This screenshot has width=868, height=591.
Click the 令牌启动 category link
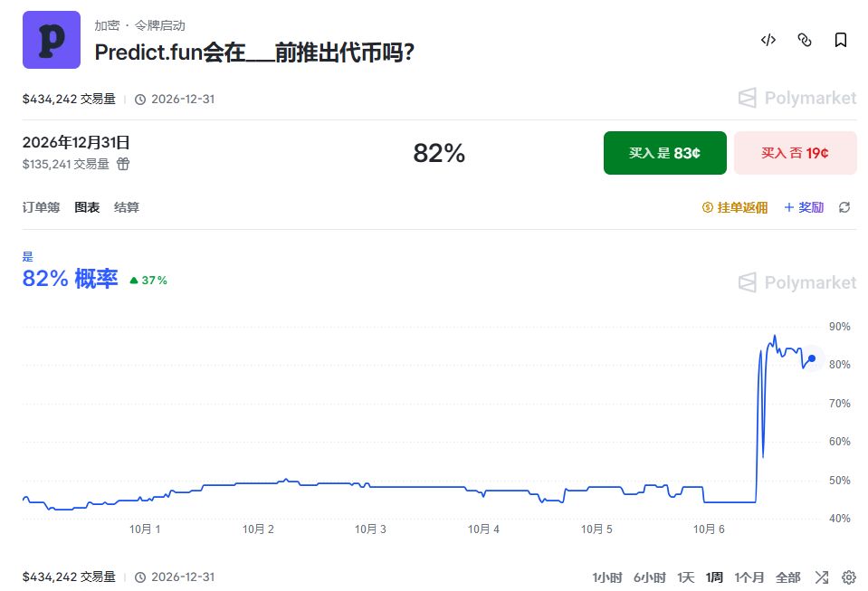click(160, 25)
